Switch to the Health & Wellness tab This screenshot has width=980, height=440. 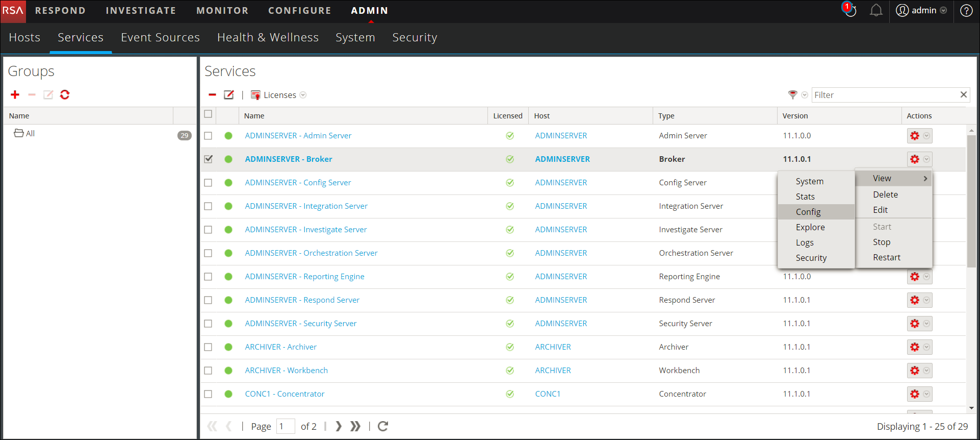pyautogui.click(x=268, y=37)
